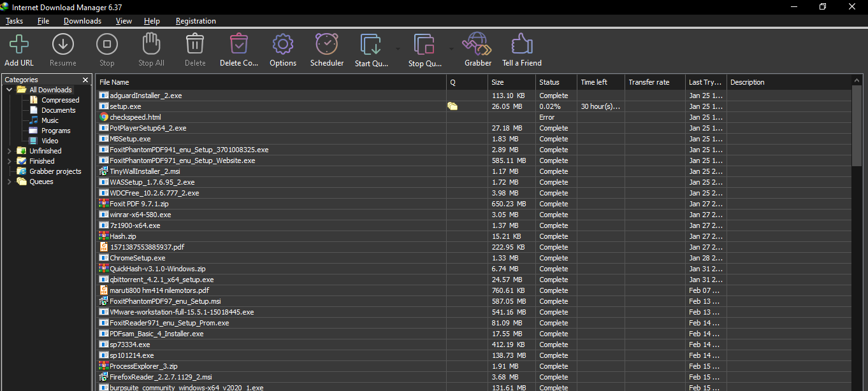Image resolution: width=868 pixels, height=391 pixels.
Task: Click the Add URL toolbar icon
Action: pyautogui.click(x=19, y=45)
